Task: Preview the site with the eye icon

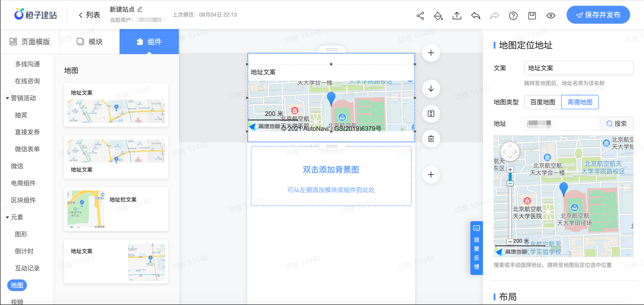Action: click(x=550, y=16)
